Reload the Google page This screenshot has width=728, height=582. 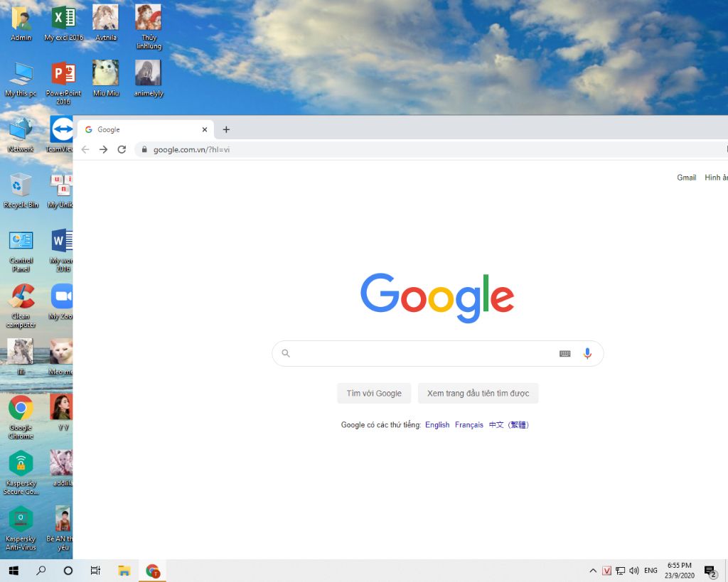click(x=122, y=149)
